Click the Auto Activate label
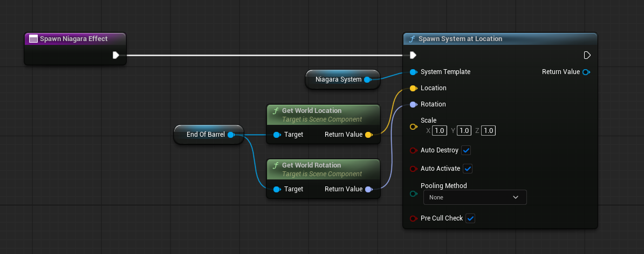The height and width of the screenshot is (254, 644). [x=441, y=169]
